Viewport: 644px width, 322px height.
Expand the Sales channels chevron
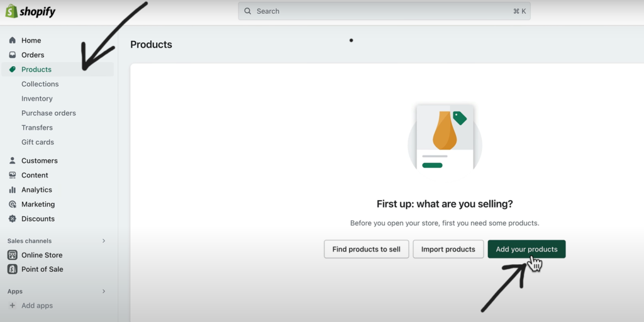coord(104,241)
